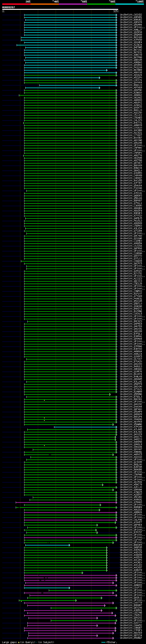Open hit UniRef100_B9RUR2
Viewport: 146px width, 644px height.
pyautogui.click(x=131, y=20)
